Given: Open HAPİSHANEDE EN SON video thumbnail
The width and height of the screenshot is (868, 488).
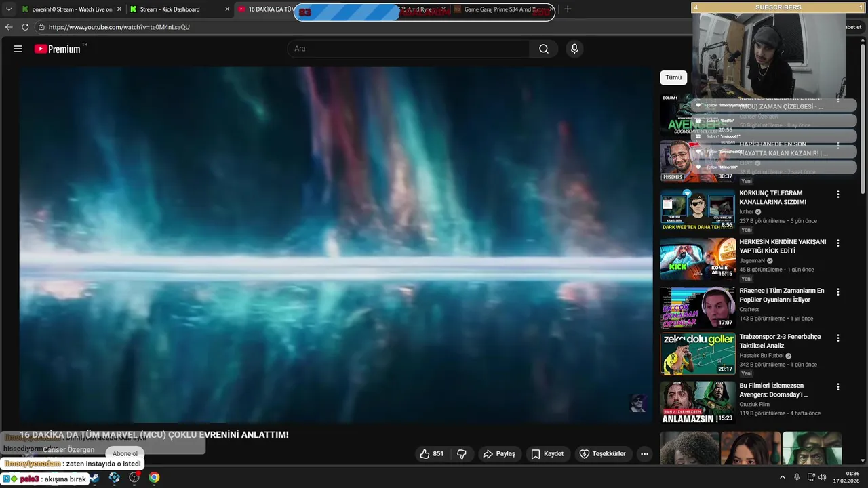Looking at the screenshot, I should (x=698, y=162).
